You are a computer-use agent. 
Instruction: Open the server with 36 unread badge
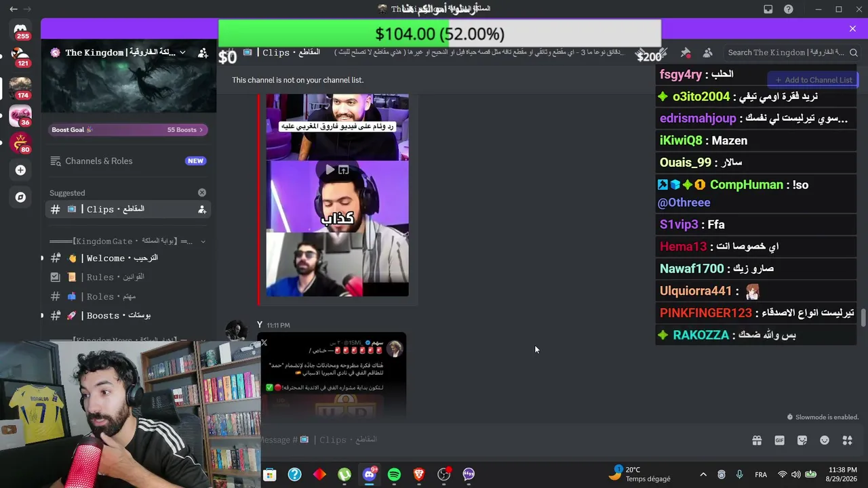coord(20,115)
